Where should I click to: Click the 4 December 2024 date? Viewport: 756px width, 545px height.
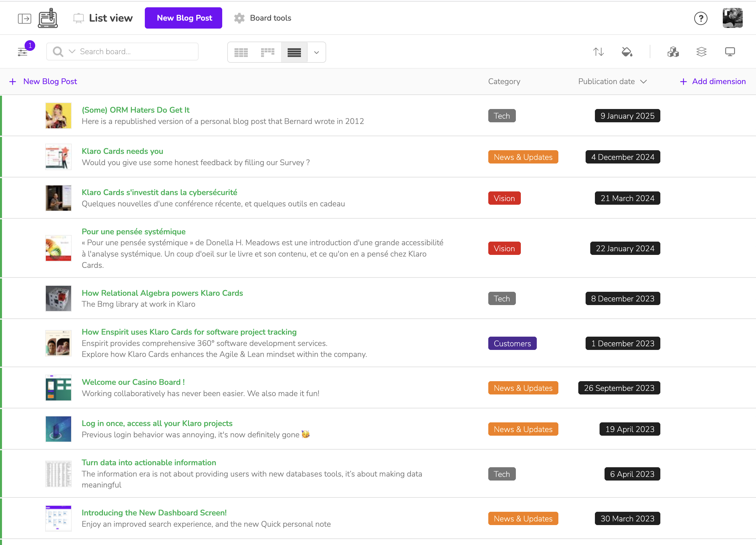click(623, 157)
